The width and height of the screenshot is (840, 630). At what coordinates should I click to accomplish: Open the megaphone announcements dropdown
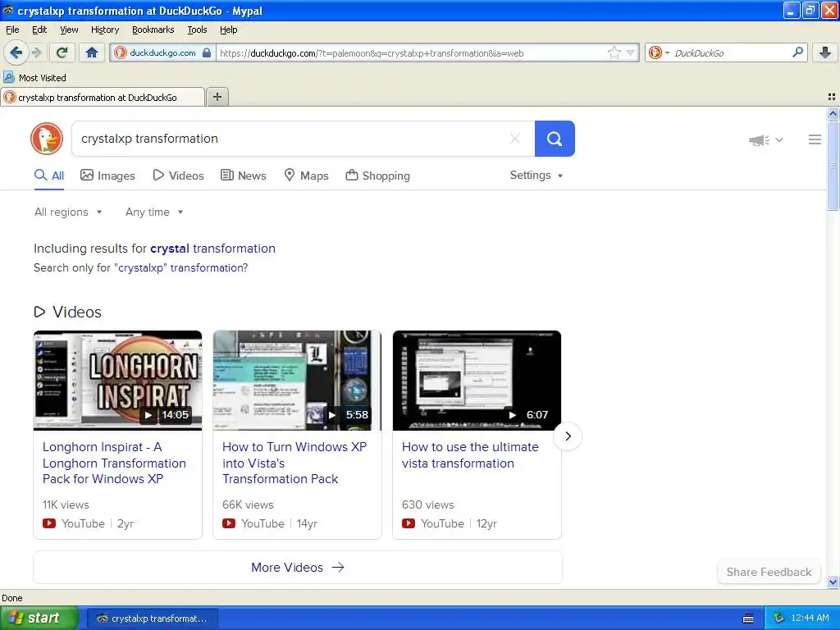[765, 139]
